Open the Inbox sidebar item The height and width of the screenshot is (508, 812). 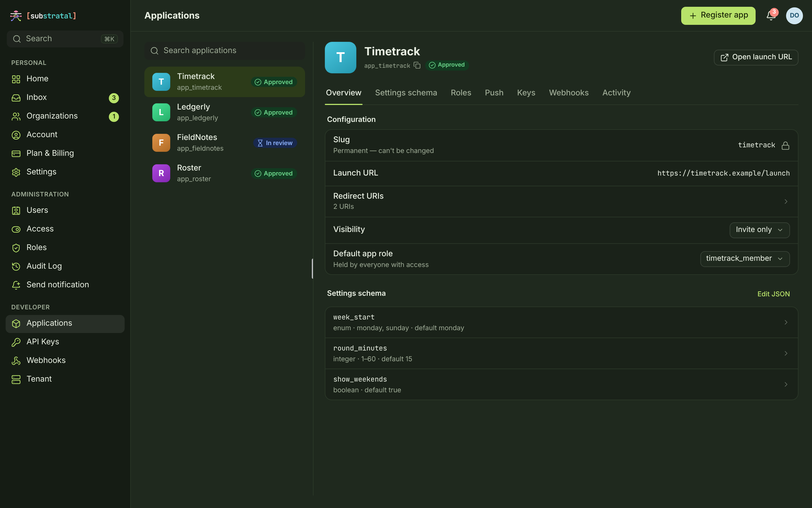[65, 97]
